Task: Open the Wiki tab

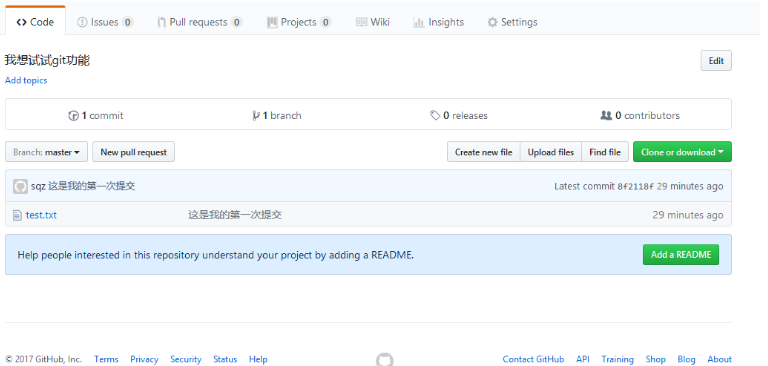Action: click(373, 22)
